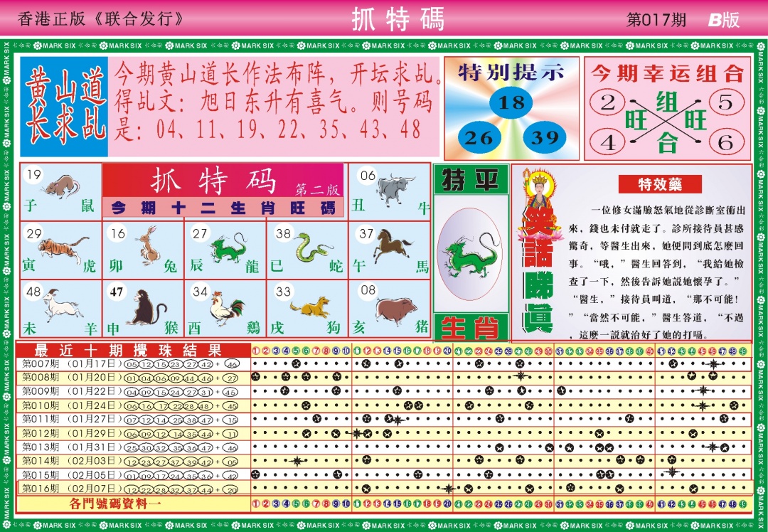The image size is (768, 532).
Task: Open the 最近十期攪珠結果 results header
Action: tap(128, 349)
